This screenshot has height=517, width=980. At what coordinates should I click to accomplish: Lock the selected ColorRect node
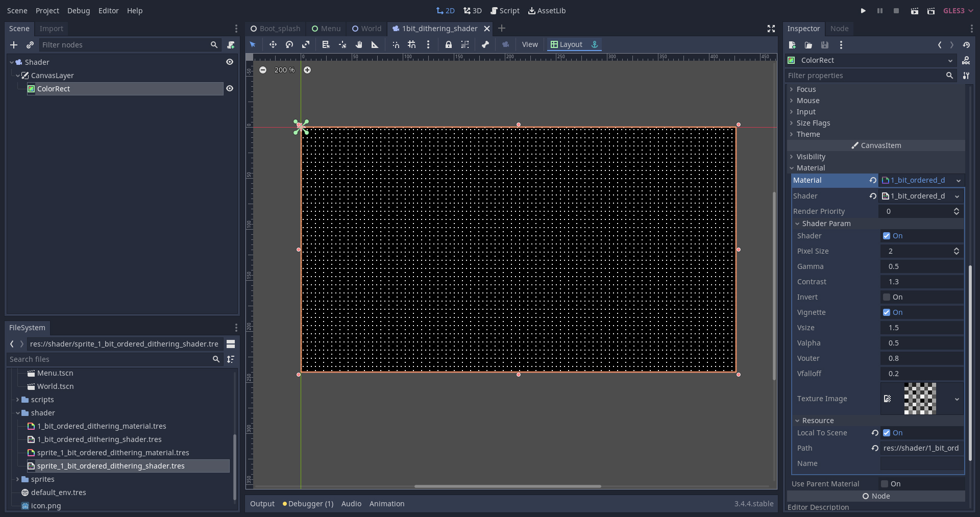449,45
